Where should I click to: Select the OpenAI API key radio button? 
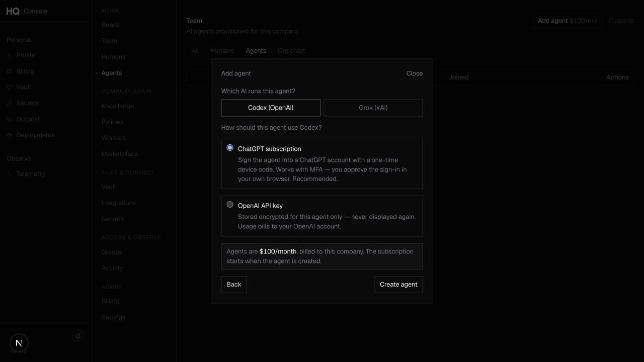tap(230, 205)
